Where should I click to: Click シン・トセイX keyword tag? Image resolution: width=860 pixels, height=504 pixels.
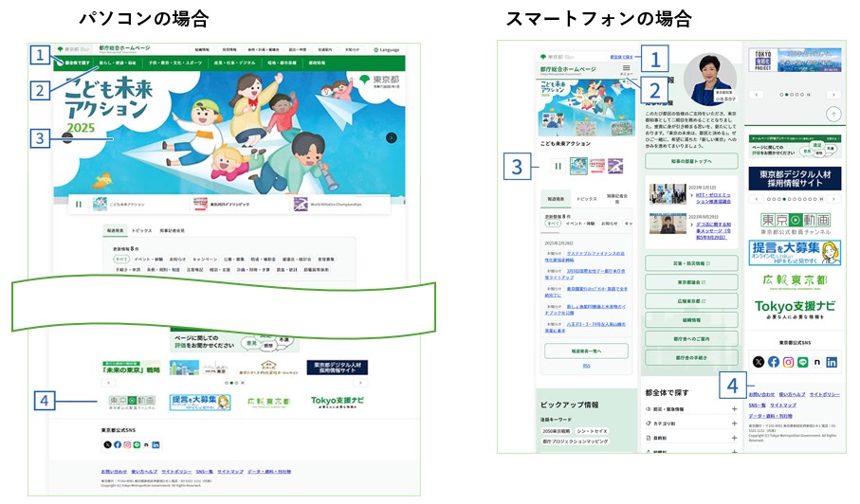[592, 431]
